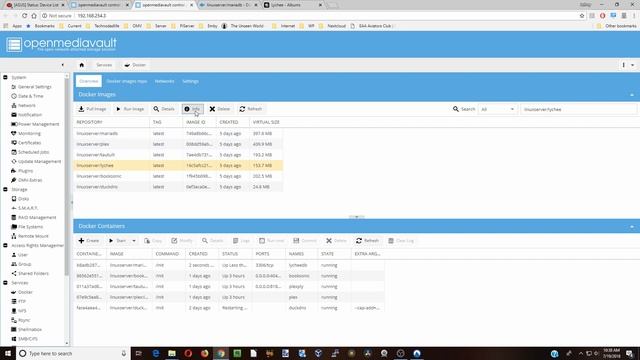640x360 pixels.
Task: Select the linuxserver/mariadb image row
Action: pos(178,133)
